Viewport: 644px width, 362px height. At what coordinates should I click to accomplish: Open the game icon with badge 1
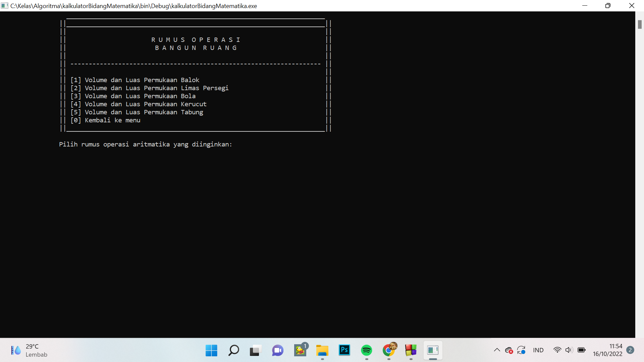pyautogui.click(x=300, y=351)
